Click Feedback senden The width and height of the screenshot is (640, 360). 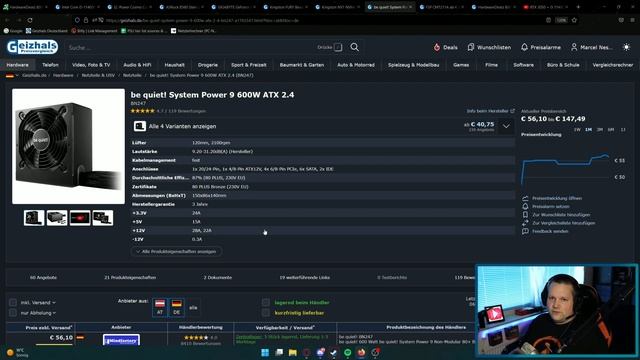[550, 231]
